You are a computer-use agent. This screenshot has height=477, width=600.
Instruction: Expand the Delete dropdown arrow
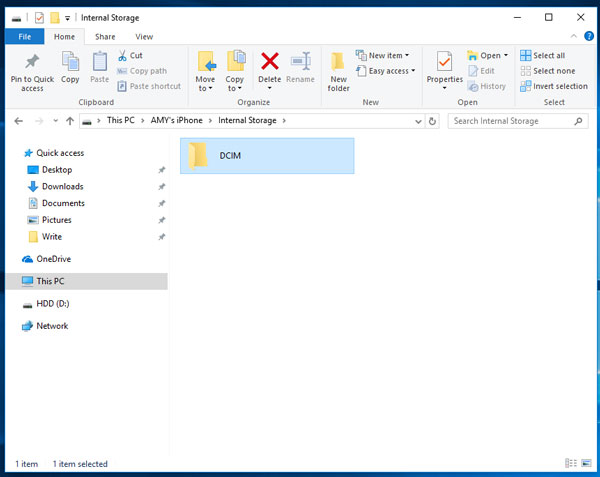pos(269,88)
